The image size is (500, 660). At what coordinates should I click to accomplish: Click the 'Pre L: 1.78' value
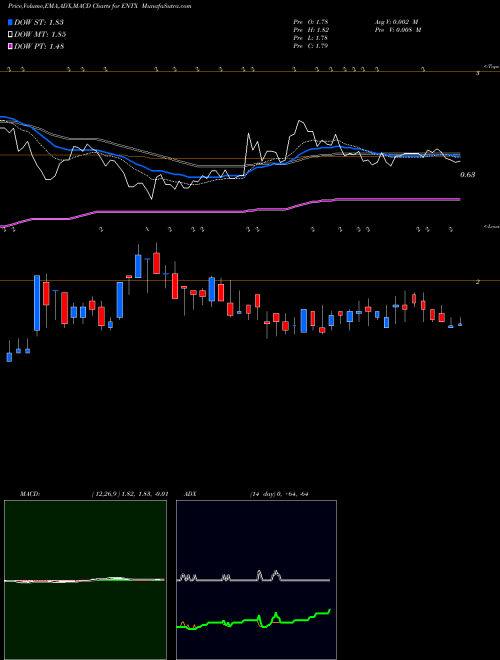coord(311,38)
